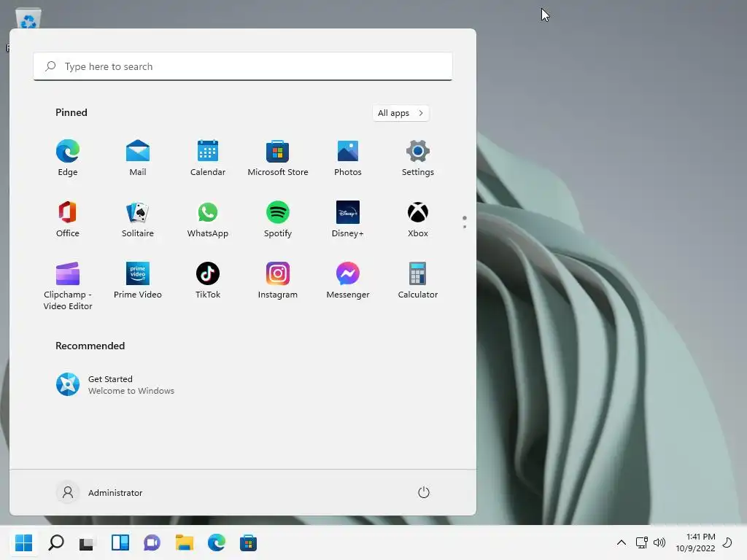
Task: Open File Explorer from the taskbar
Action: coord(184,542)
